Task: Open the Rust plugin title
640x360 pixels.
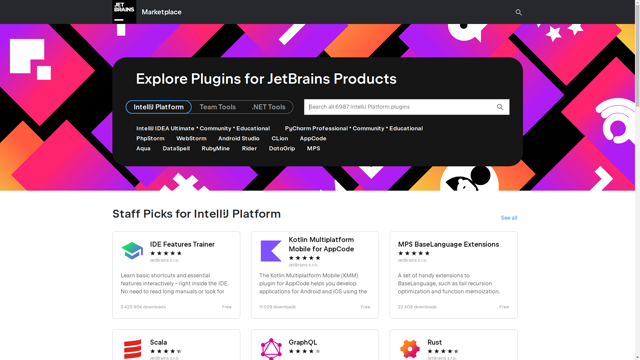Action: coord(434,342)
